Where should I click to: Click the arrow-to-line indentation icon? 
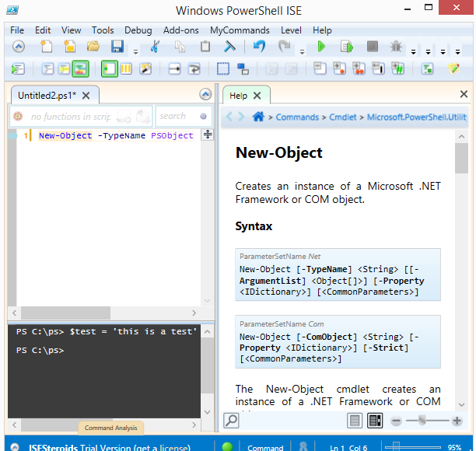(x=174, y=69)
